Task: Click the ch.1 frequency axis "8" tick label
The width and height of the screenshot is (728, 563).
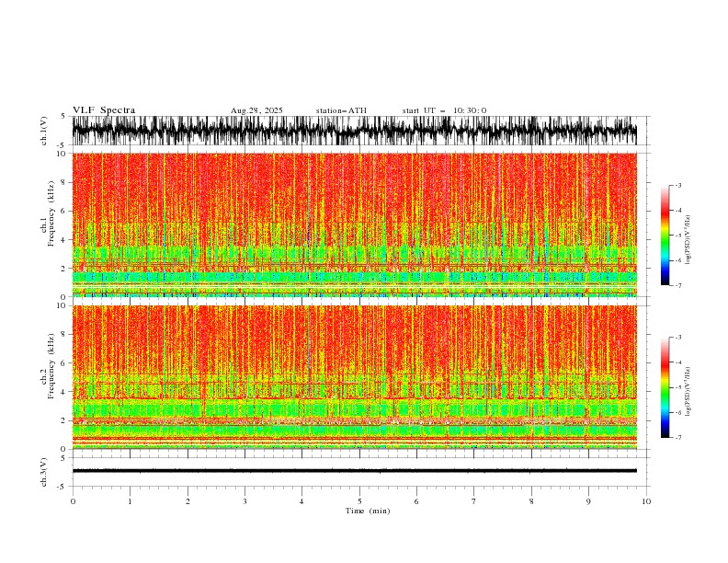Action: [x=63, y=182]
